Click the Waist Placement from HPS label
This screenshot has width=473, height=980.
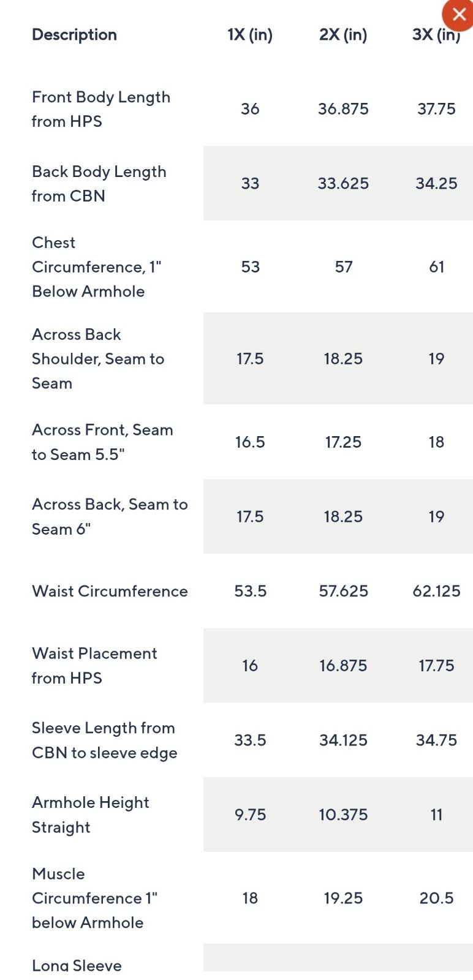pyautogui.click(x=94, y=666)
